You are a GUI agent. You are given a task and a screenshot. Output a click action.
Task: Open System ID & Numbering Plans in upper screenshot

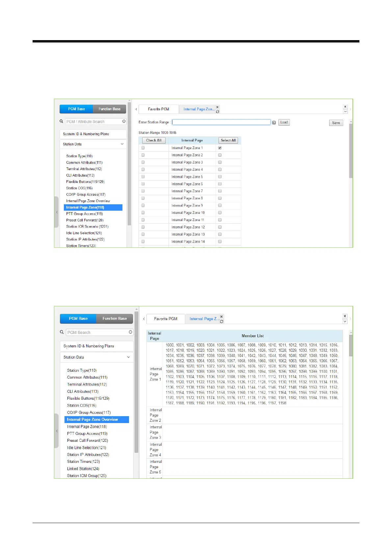pyautogui.click(x=93, y=134)
